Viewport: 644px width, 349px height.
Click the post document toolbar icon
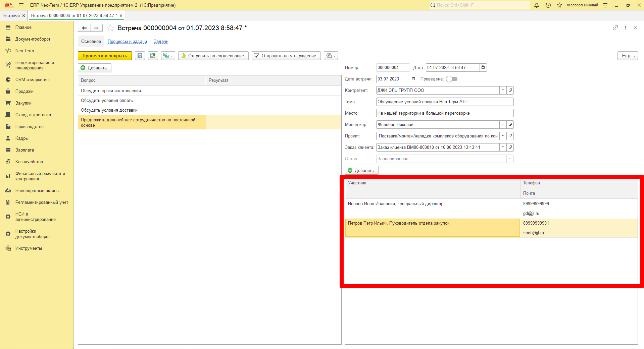[x=153, y=56]
